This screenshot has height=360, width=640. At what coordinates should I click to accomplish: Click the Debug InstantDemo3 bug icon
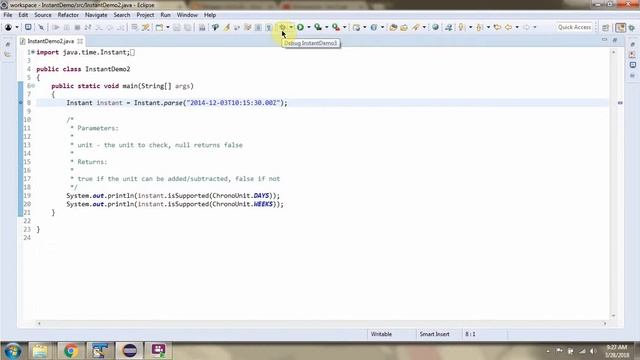click(x=282, y=27)
